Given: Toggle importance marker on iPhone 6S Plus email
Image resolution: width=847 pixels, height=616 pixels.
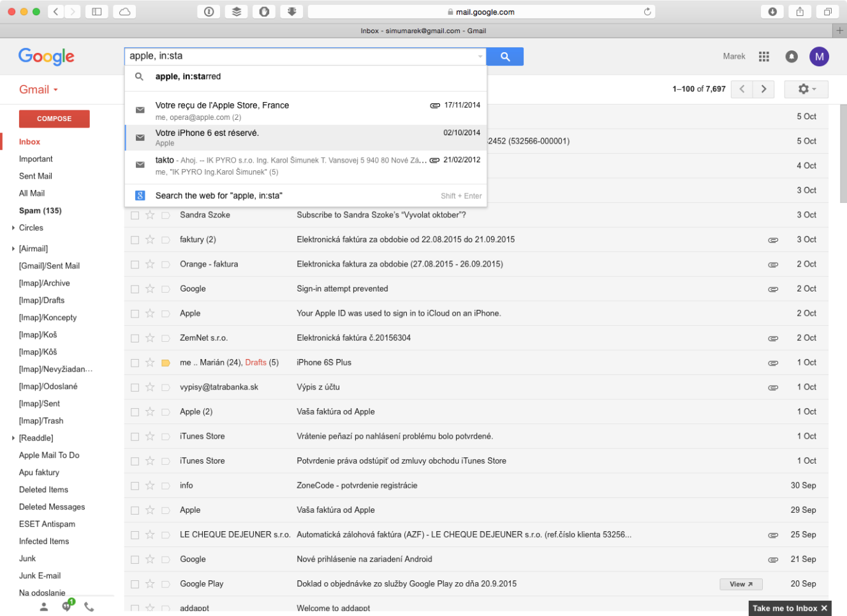Looking at the screenshot, I should click(166, 363).
